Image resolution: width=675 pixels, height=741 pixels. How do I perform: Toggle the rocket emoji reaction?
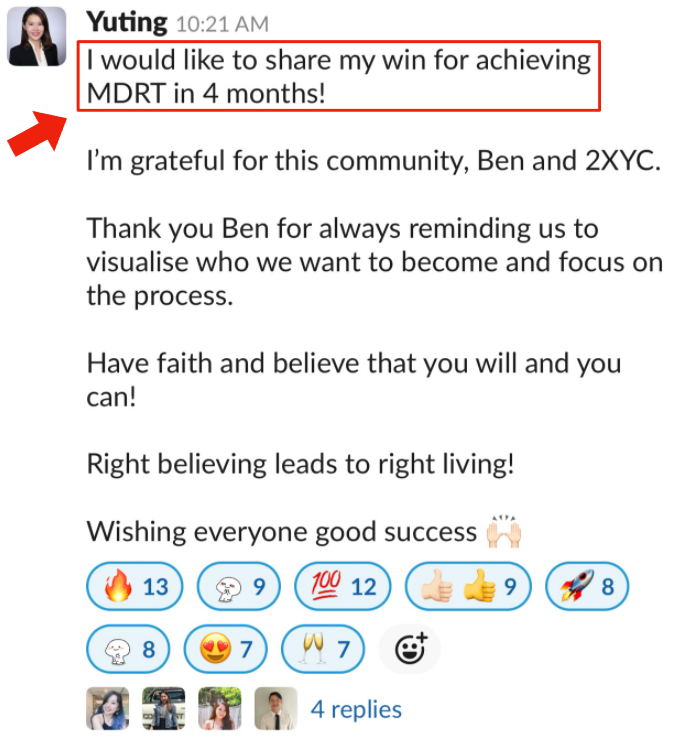click(587, 586)
